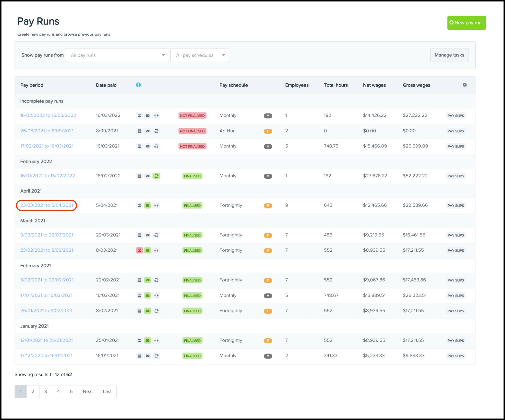Click the blue info icon in table header

point(138,85)
